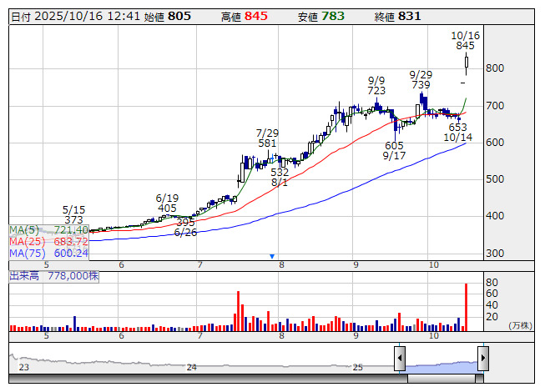Click the tall red volume bar in mid-July
This screenshot has height=392, width=545.
coord(239,311)
